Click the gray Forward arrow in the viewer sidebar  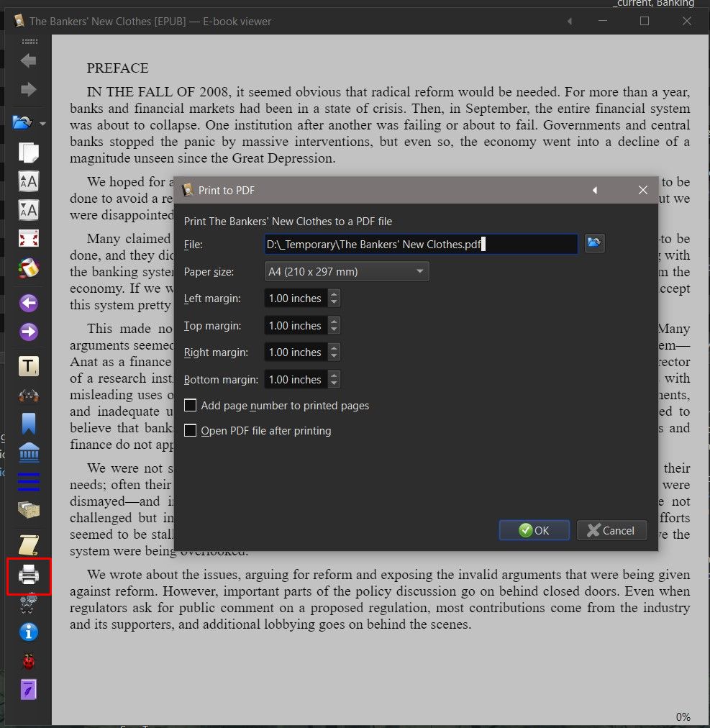click(x=28, y=89)
